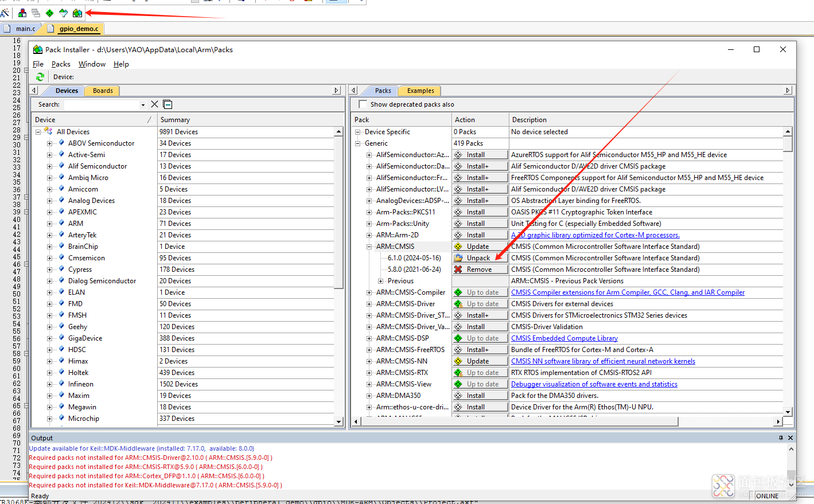Open Select Software Packs toolbar icon
This screenshot has width=814, height=504.
64,13
